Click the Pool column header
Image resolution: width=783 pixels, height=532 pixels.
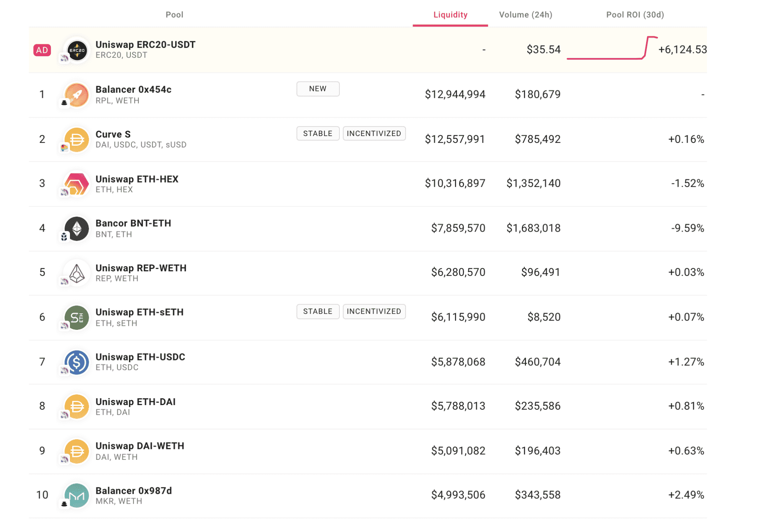(x=174, y=15)
